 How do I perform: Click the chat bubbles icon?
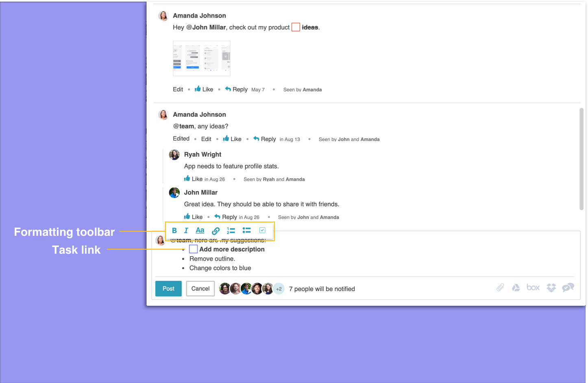(568, 287)
